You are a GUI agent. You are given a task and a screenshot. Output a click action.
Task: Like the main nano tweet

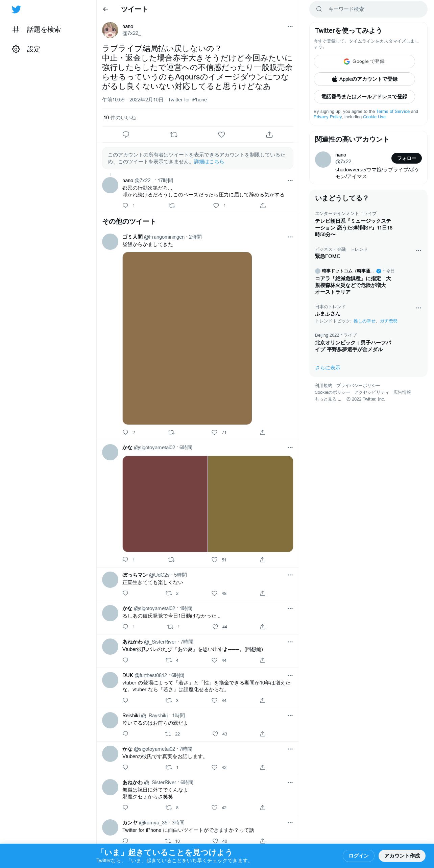point(221,135)
